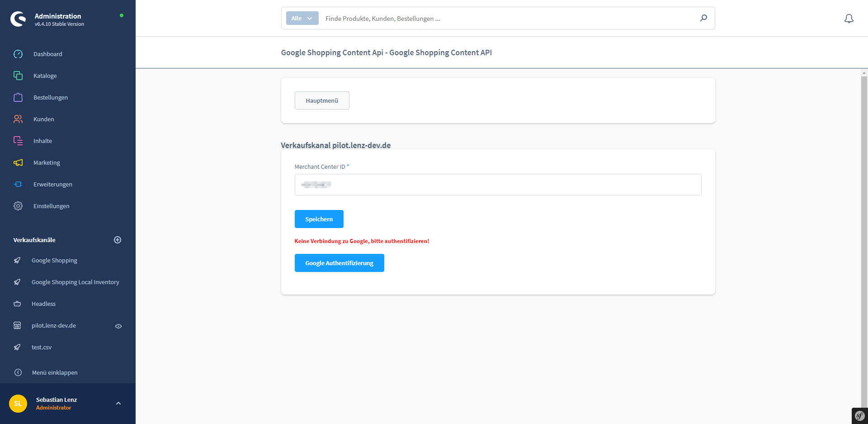Click the scrollbar up arrow
The height and width of the screenshot is (424, 868).
(864, 72)
